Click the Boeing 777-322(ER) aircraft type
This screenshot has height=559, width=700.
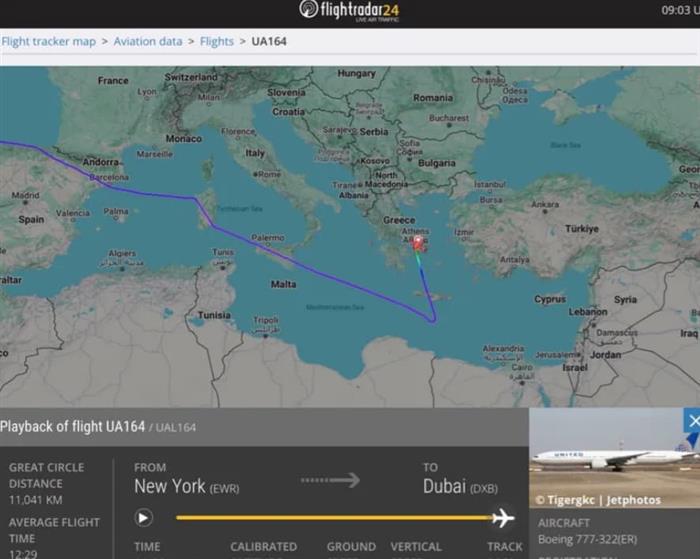click(588, 539)
